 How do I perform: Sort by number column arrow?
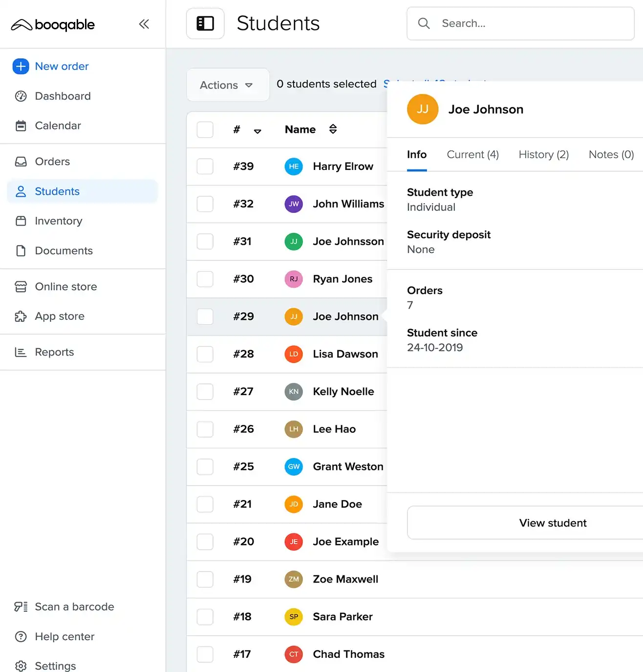[257, 131]
